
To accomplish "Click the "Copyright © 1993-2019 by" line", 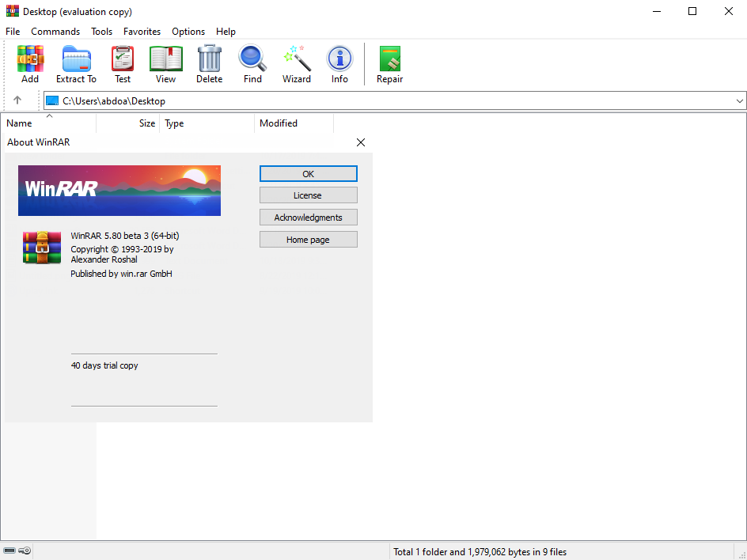I will click(x=122, y=249).
